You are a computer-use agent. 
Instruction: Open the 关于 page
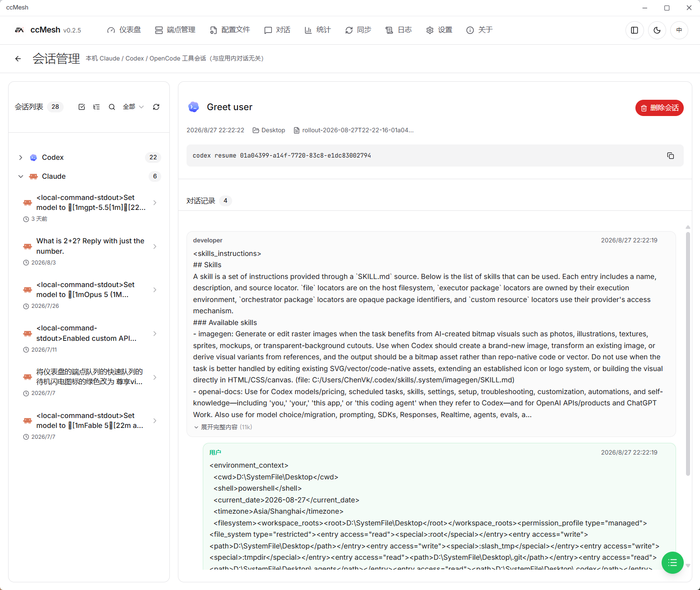[479, 30]
